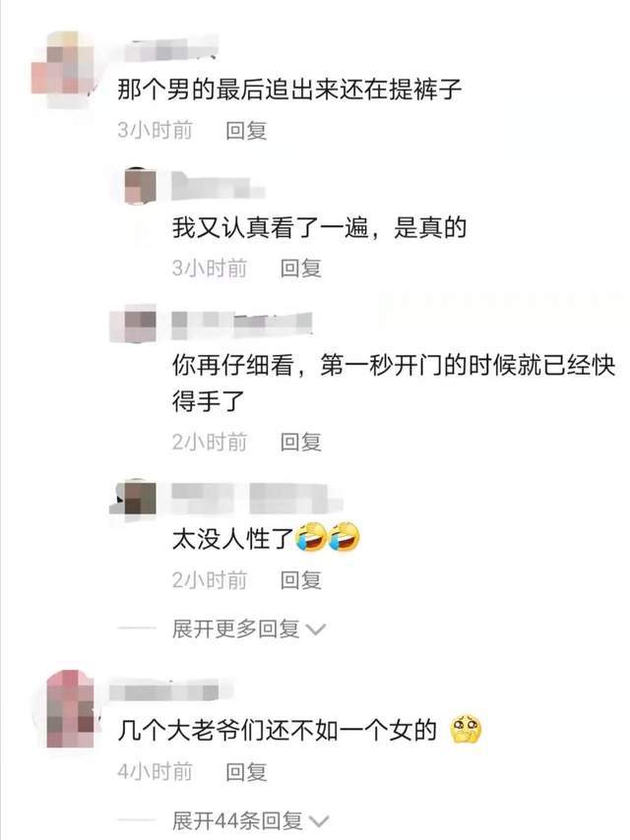
Task: Reply to 几个大老爷们还不如一个女的
Action: (x=246, y=772)
